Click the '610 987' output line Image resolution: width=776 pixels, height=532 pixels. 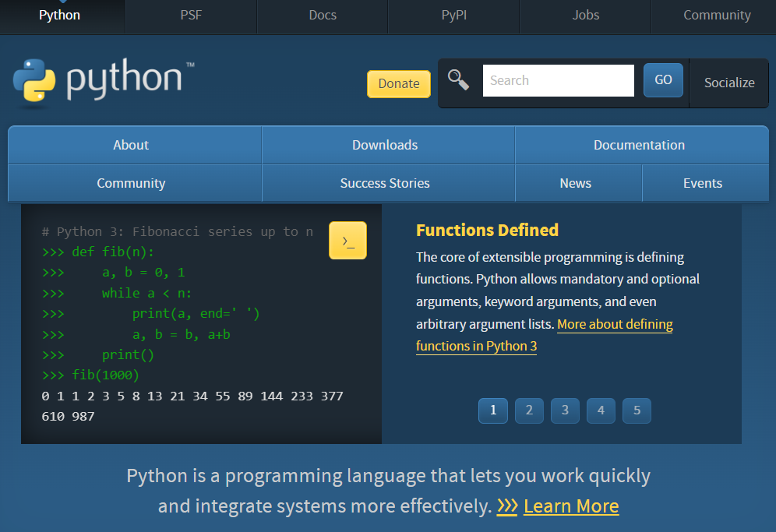[69, 417]
